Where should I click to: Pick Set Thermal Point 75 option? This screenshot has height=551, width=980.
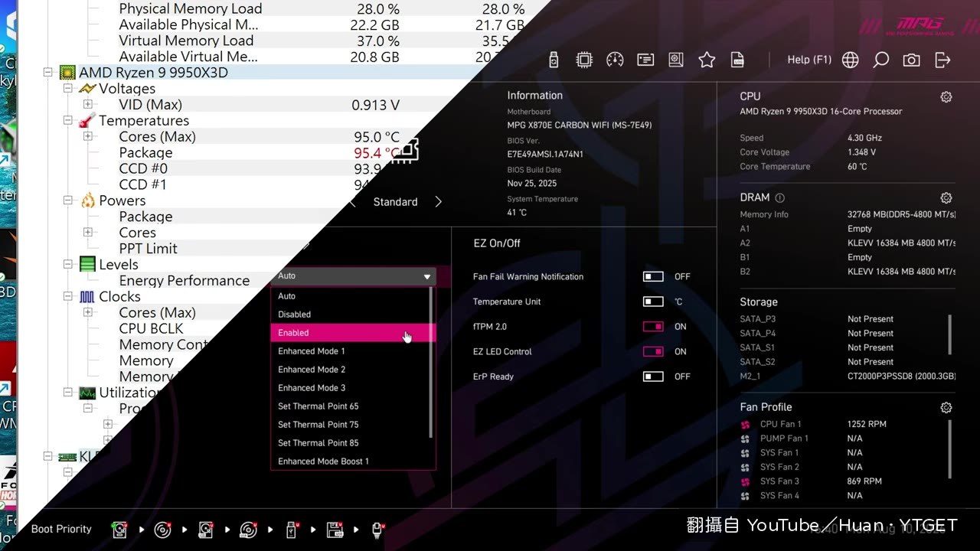click(351, 425)
